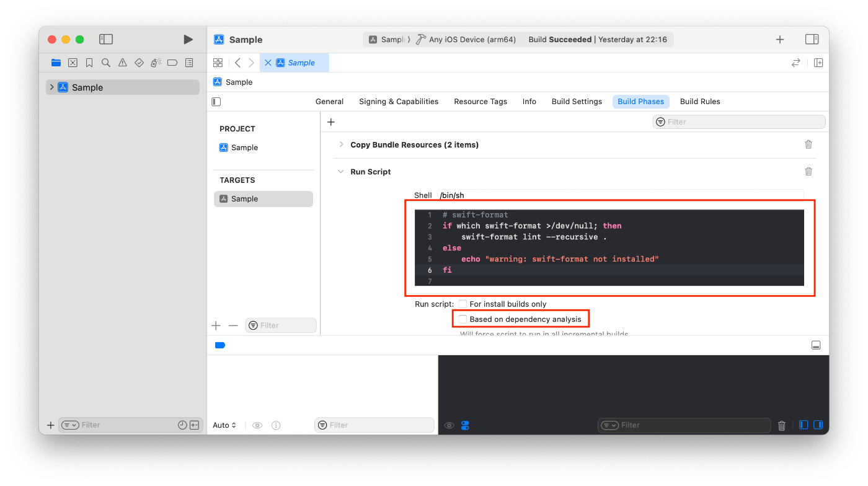The height and width of the screenshot is (486, 868).
Task: Expand the Sample project in navigator
Action: (x=51, y=87)
